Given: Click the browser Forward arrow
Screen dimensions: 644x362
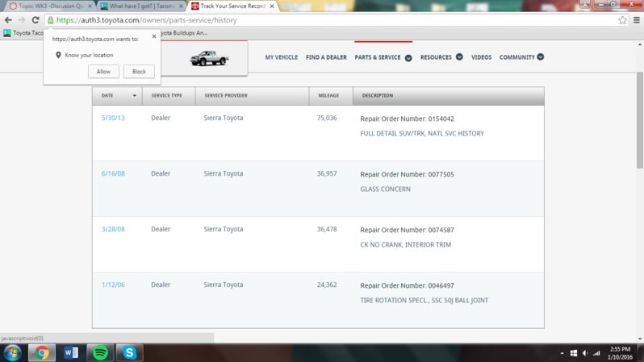Looking at the screenshot, I should point(22,20).
